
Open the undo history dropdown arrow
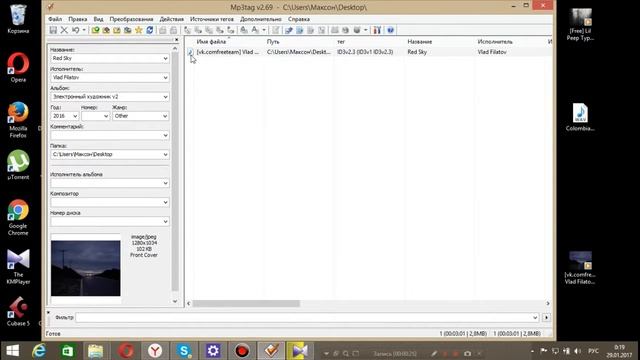pyautogui.click(x=84, y=30)
